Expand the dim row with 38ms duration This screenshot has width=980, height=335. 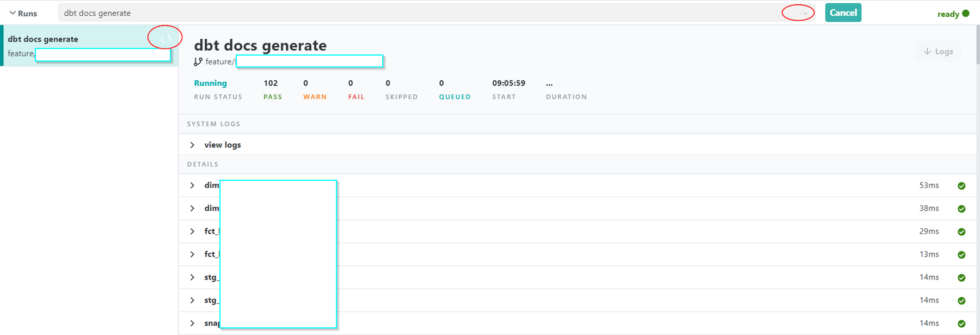(x=192, y=208)
